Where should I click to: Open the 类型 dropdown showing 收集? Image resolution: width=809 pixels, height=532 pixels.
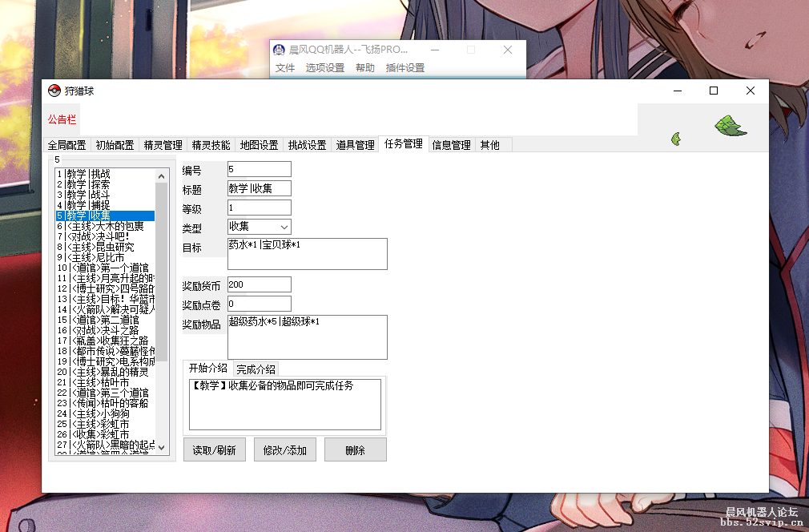click(x=281, y=226)
